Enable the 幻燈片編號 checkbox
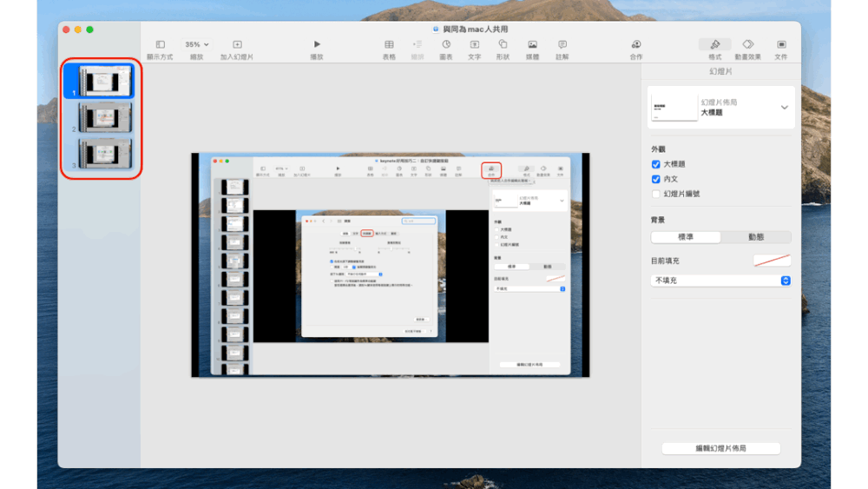The image size is (868, 489). (x=656, y=195)
